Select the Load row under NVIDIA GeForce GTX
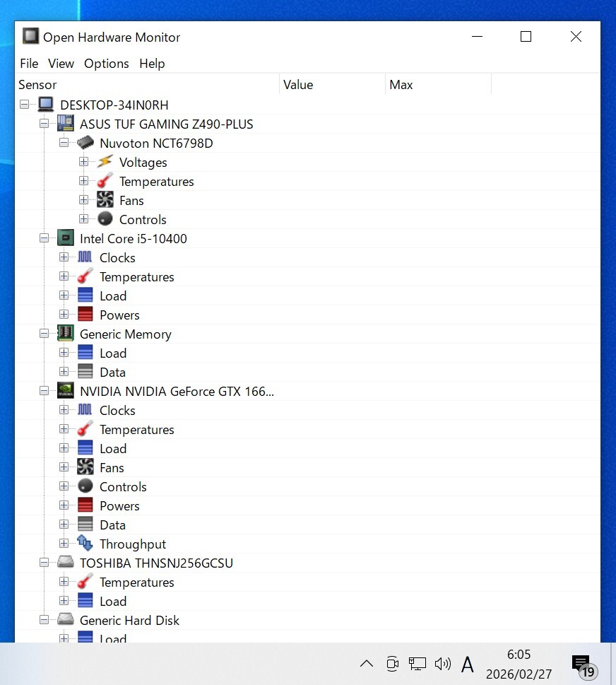This screenshot has width=616, height=685. tap(308, 448)
